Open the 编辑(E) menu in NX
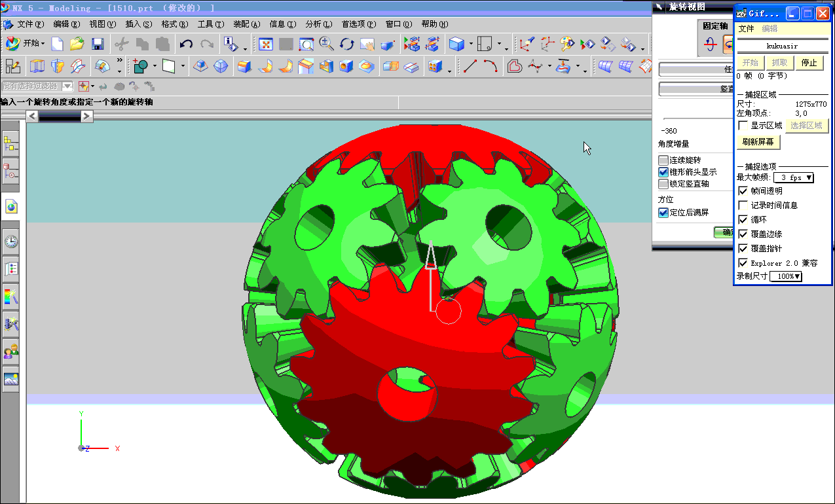The width and height of the screenshot is (835, 504). coord(67,24)
